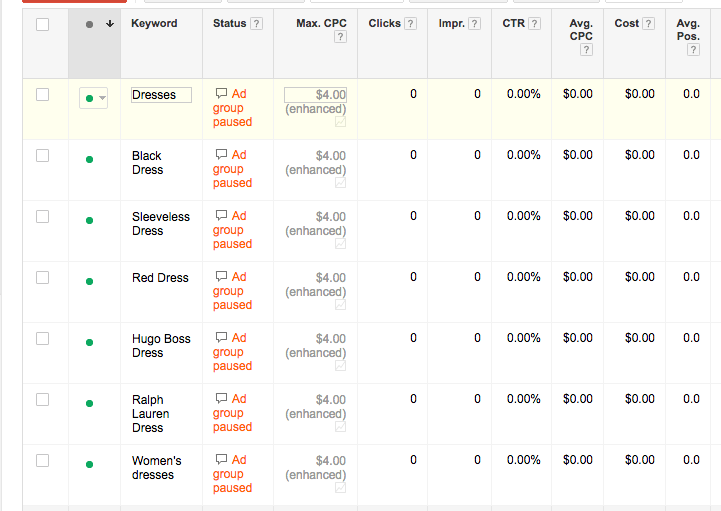Tick the select-all checkbox in header row
This screenshot has width=721, height=511.
42,25
